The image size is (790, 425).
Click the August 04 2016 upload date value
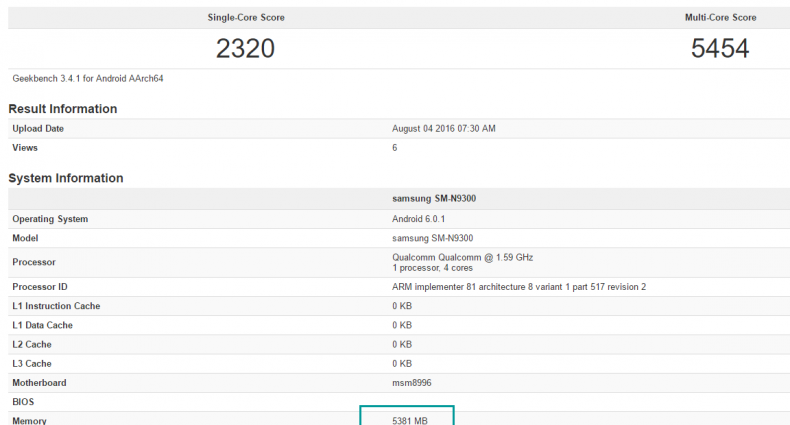pos(443,128)
